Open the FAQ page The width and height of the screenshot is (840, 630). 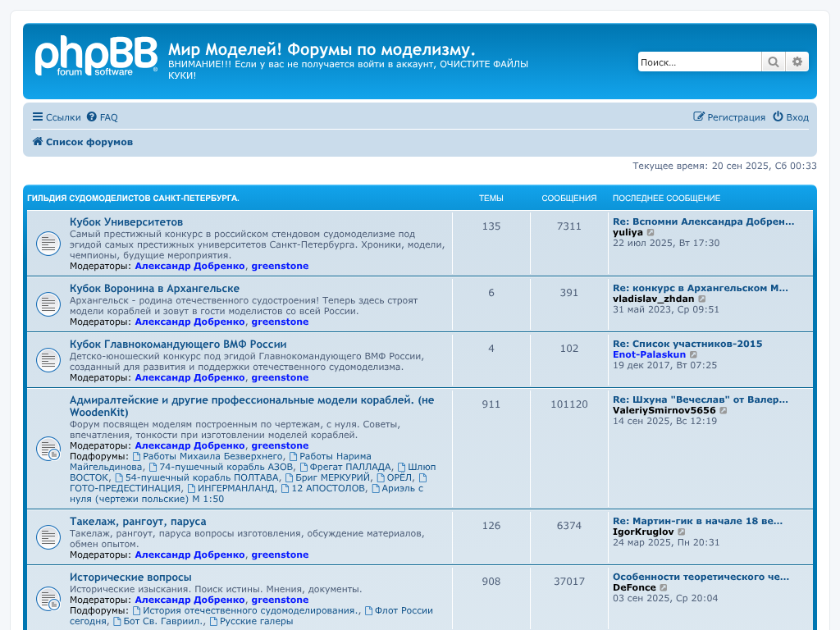[x=103, y=117]
